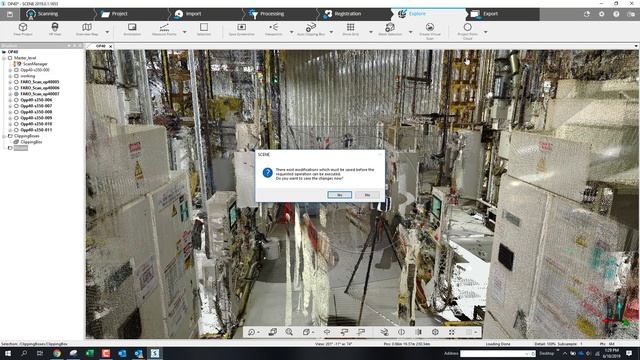Viewport: 640px width, 360px height.
Task: Open the application menu button at top-left
Action: [x=10, y=14]
